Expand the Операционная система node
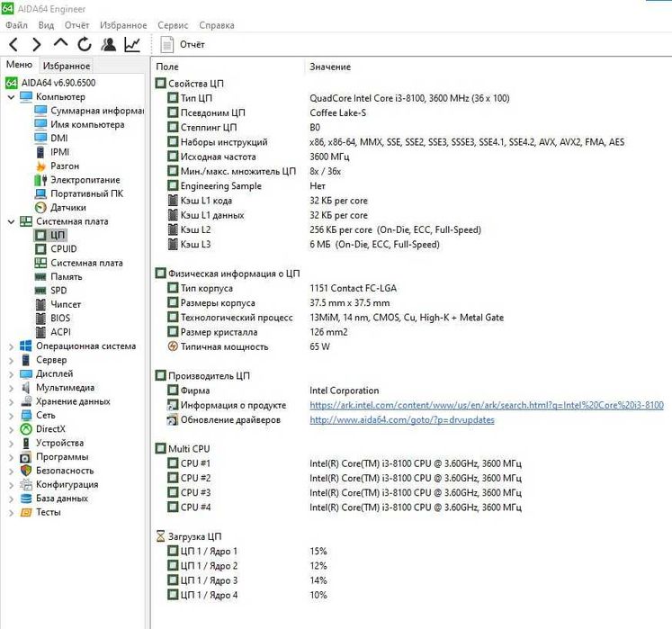Screen dimensions: 672x629 point(11,346)
